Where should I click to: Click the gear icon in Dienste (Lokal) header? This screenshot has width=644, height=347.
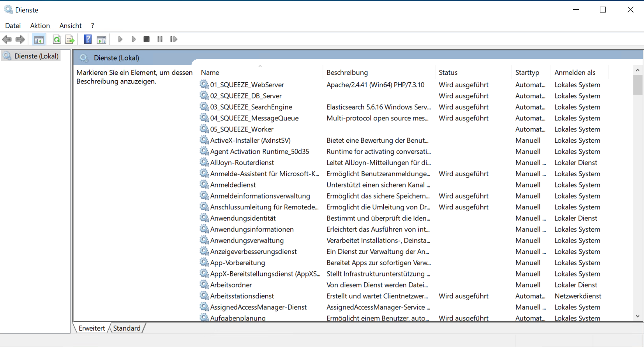(x=84, y=58)
